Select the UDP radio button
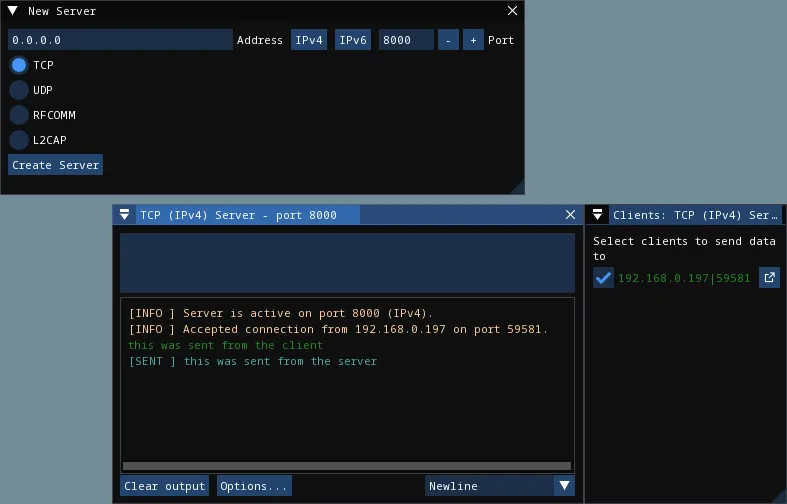Viewport: 787px width, 504px height. (19, 90)
